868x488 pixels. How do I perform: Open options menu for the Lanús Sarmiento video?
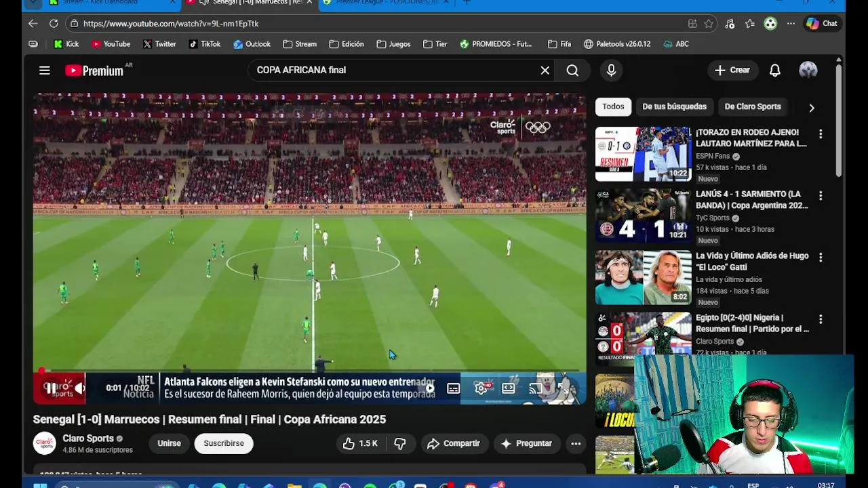821,196
